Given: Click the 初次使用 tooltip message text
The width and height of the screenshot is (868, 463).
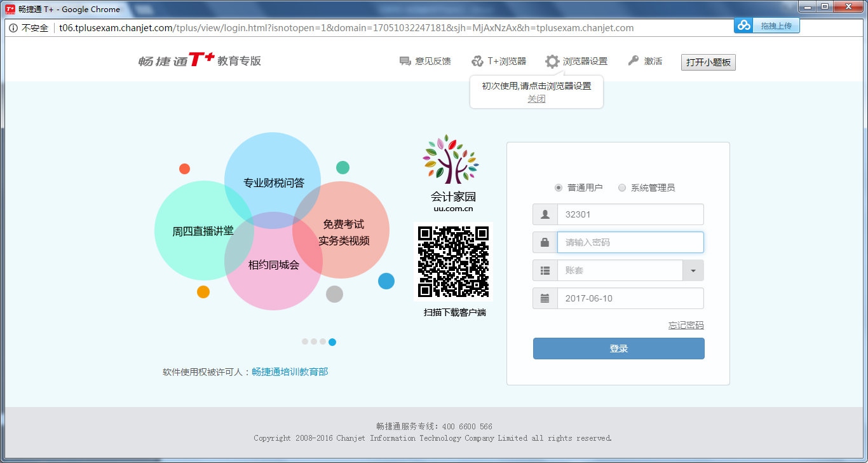Looking at the screenshot, I should pos(536,86).
